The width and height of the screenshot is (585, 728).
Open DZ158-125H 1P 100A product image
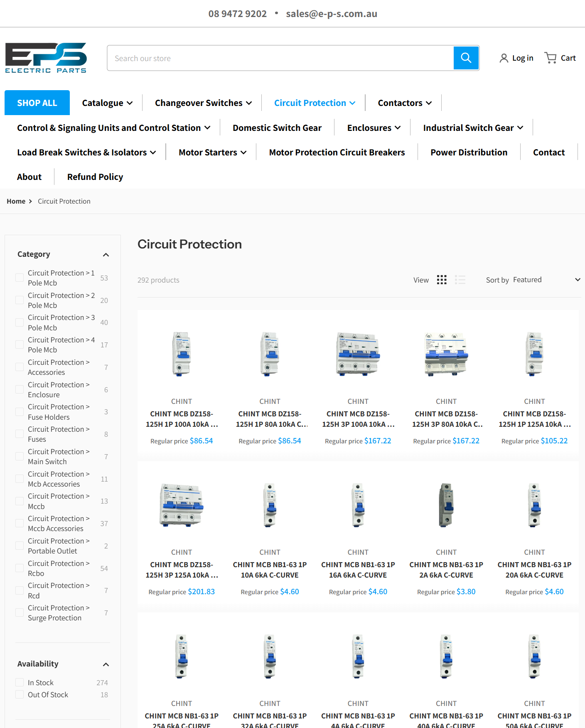(x=182, y=354)
